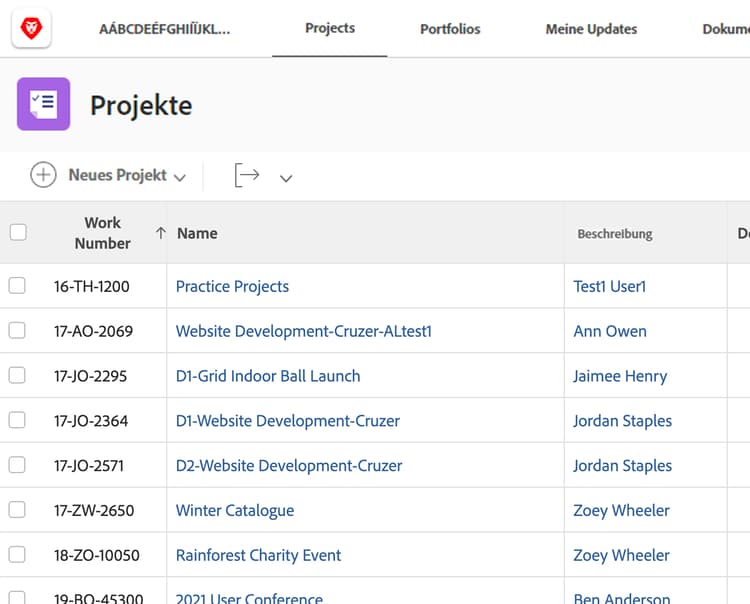Click the plus circle icon for new project
This screenshot has height=604, width=750.
(x=43, y=175)
